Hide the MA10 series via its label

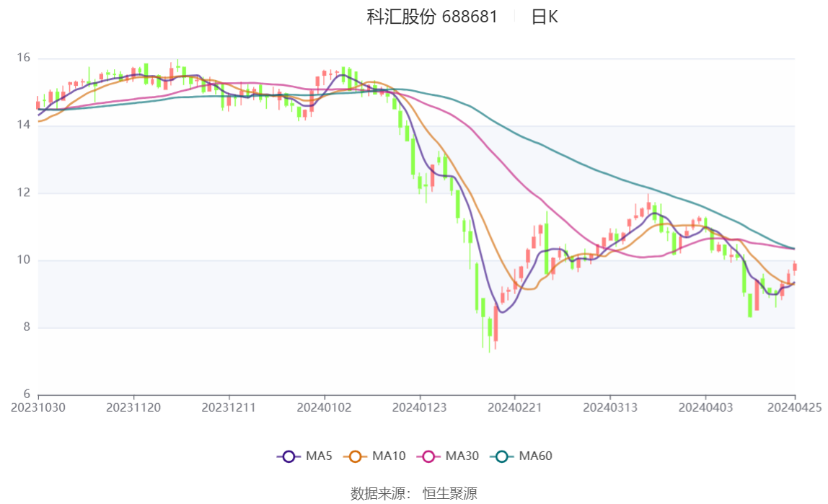(389, 456)
